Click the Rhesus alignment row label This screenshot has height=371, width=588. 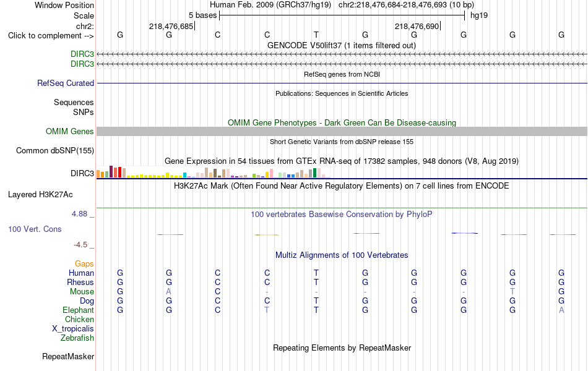[x=80, y=282]
